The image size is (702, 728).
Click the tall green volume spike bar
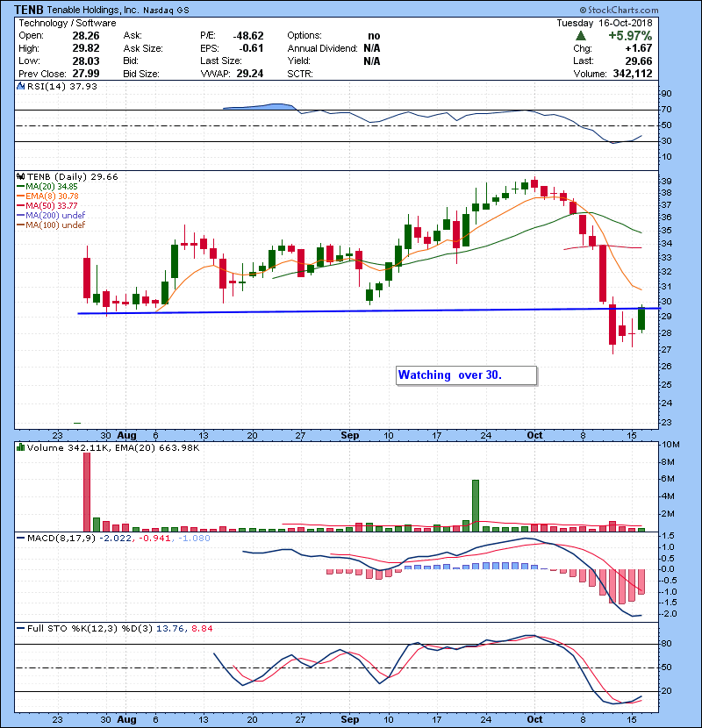[x=476, y=505]
